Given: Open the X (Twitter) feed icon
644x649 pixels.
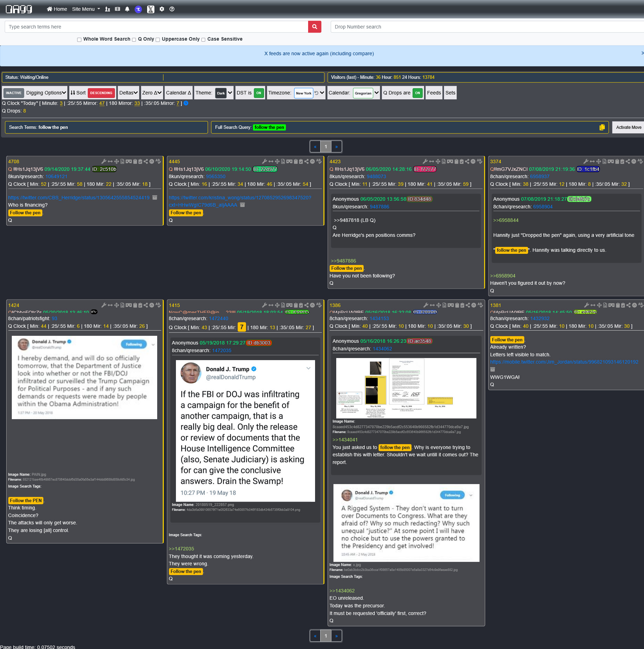Looking at the screenshot, I should point(151,9).
